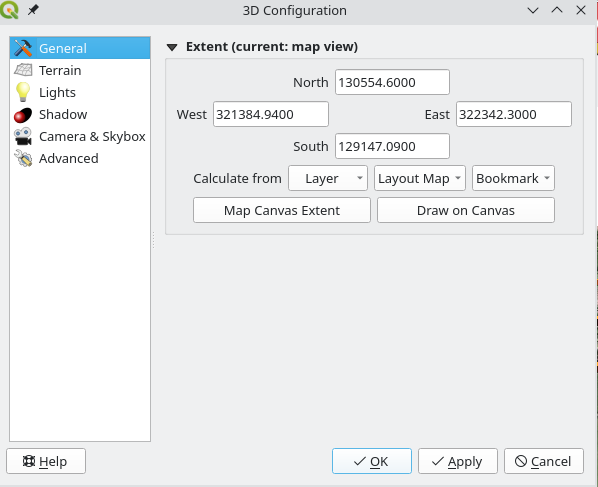The width and height of the screenshot is (598, 487).
Task: Focus the South extent field
Action: click(392, 146)
